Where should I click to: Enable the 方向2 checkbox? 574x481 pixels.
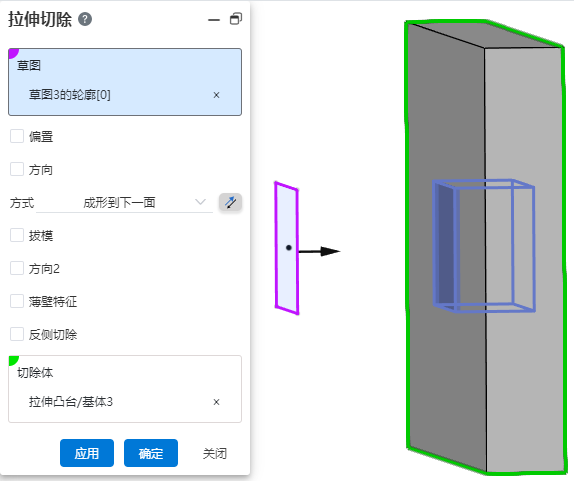pyautogui.click(x=17, y=268)
